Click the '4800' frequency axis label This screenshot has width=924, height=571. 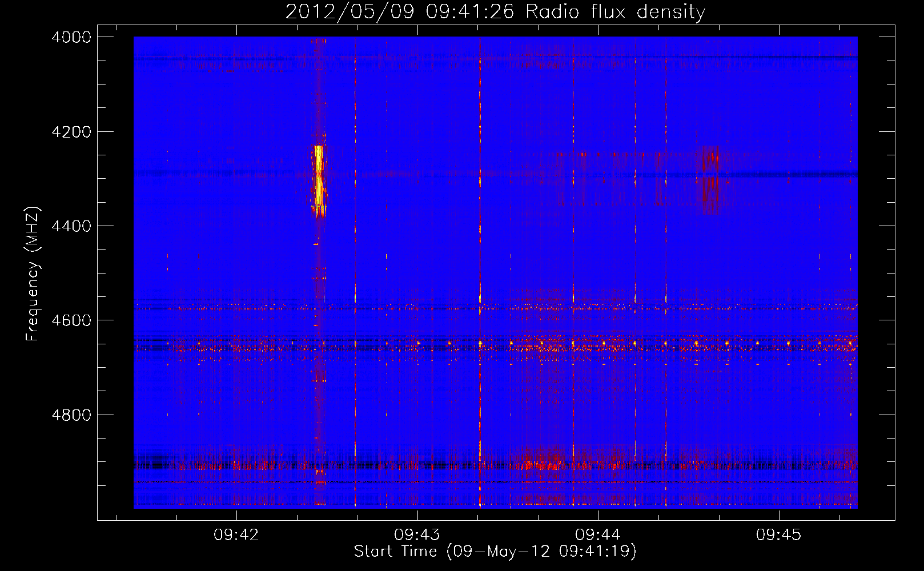click(71, 415)
